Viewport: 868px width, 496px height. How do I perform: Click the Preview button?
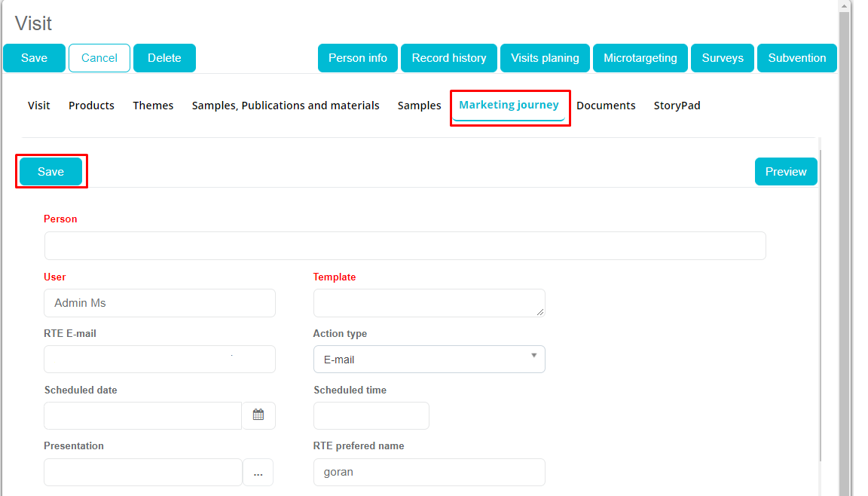(x=786, y=172)
